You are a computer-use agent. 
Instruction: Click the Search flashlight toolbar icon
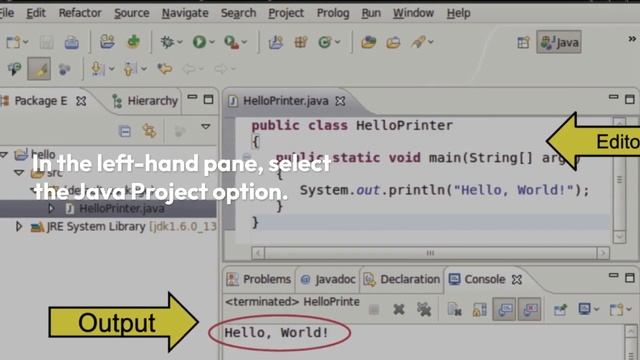pos(418,42)
